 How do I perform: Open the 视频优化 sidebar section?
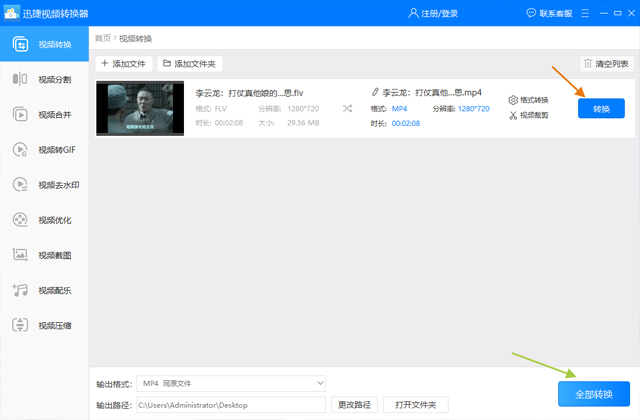[x=44, y=220]
